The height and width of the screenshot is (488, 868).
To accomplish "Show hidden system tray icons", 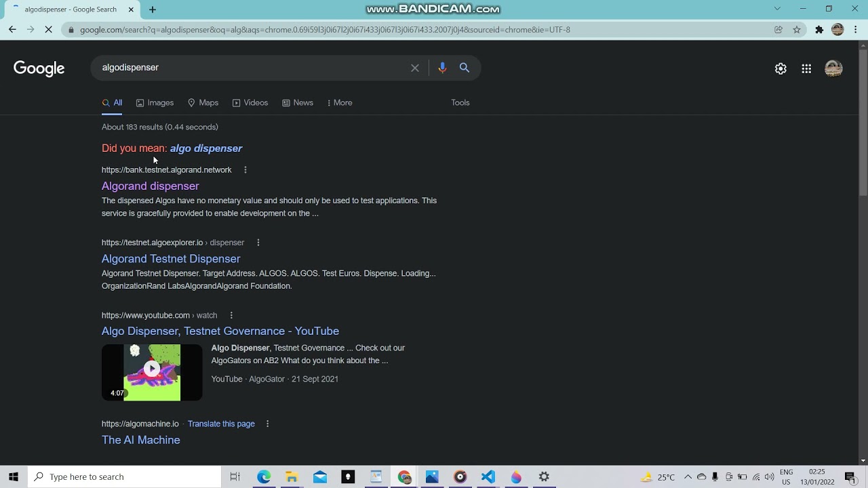I will coord(688,476).
